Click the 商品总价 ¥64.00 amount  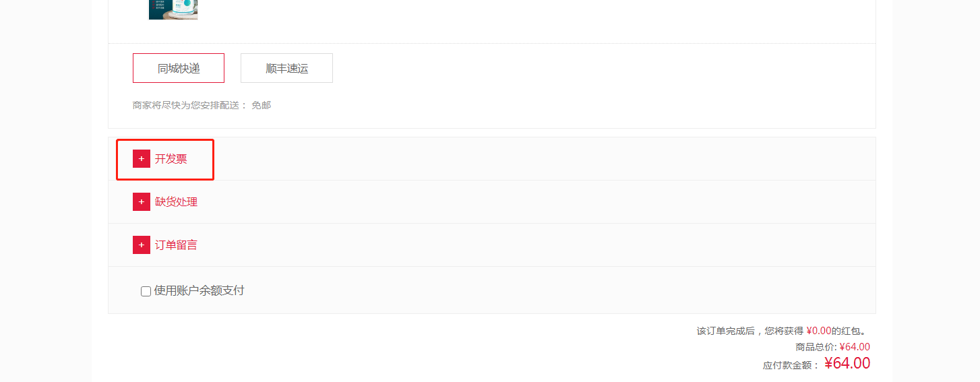click(x=855, y=347)
